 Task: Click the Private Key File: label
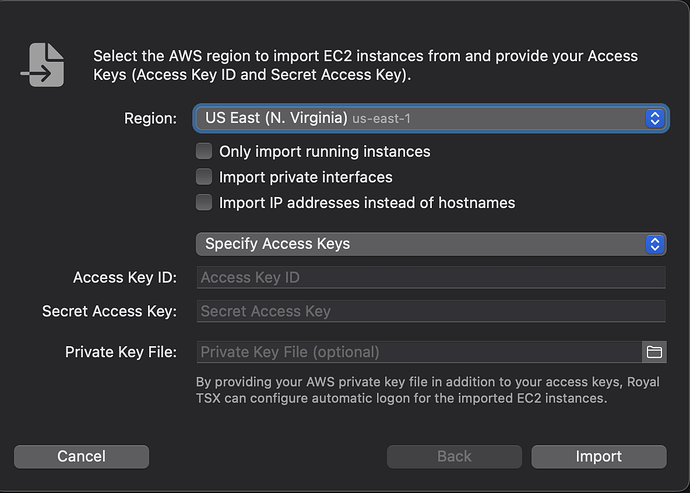[121, 352]
